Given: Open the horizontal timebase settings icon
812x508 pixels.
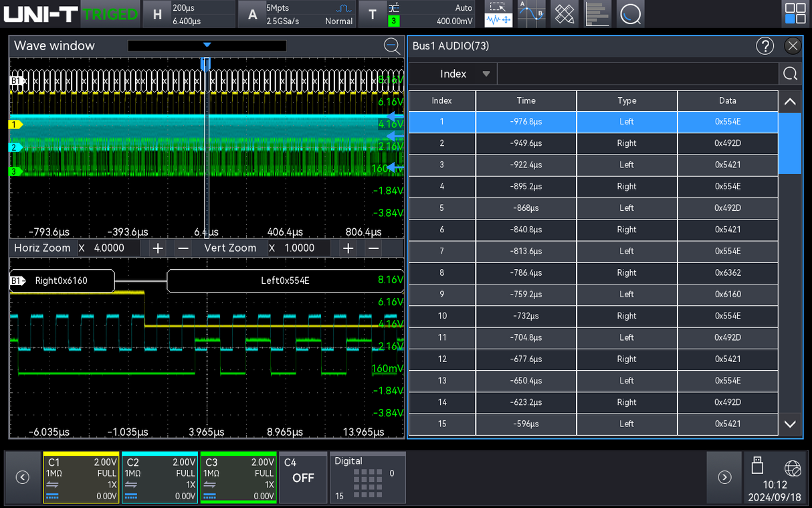Looking at the screenshot, I should 156,13.
